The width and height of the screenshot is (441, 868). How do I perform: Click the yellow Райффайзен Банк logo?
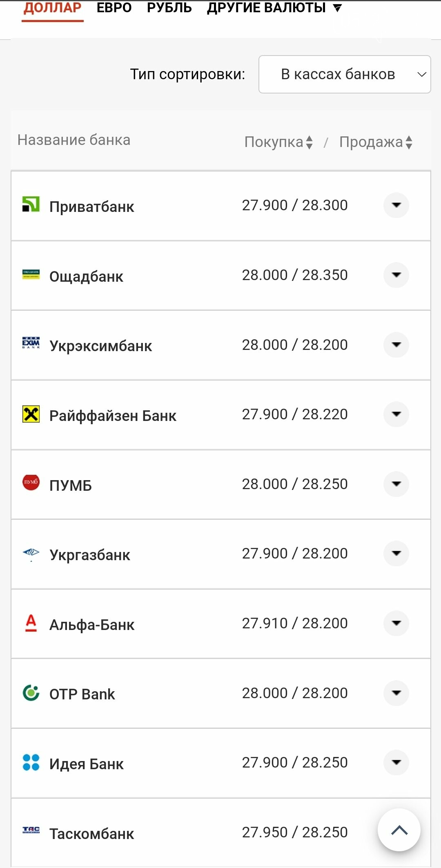pos(31,414)
